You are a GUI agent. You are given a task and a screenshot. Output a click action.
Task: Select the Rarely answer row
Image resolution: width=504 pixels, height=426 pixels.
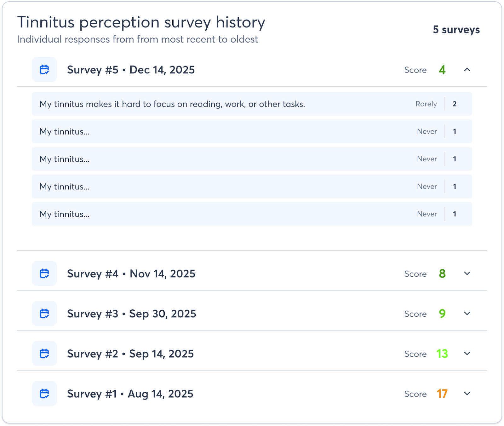click(x=252, y=104)
